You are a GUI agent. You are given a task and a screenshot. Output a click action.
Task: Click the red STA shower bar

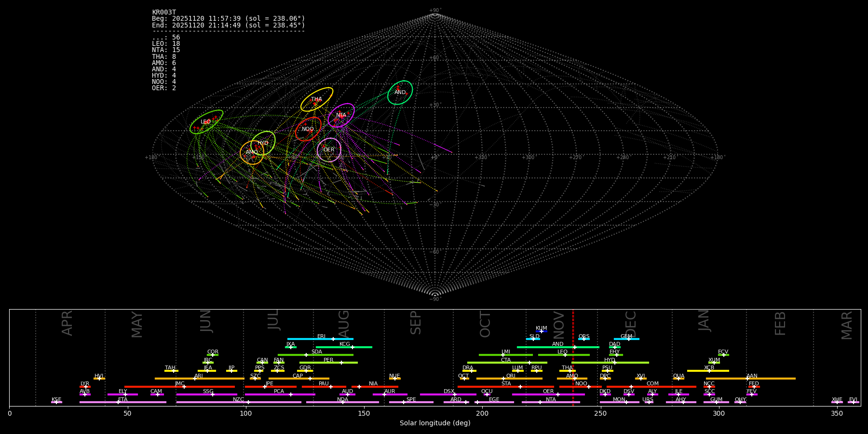[x=506, y=386]
